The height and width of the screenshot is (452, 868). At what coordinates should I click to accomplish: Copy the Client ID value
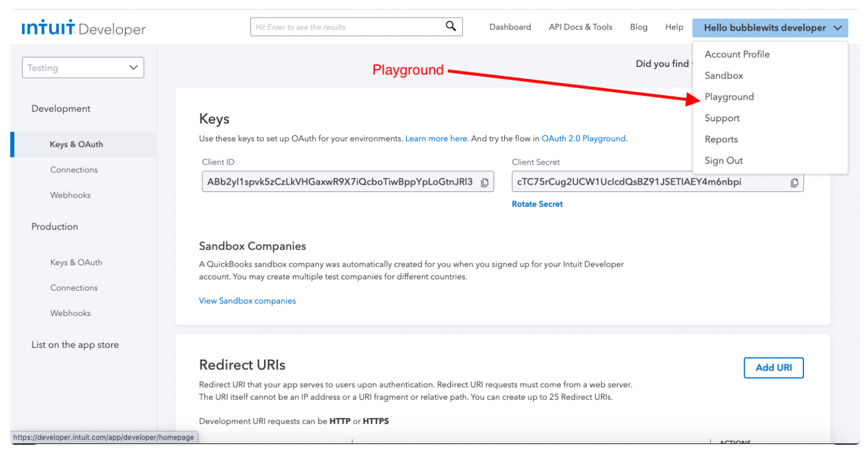[x=484, y=182]
